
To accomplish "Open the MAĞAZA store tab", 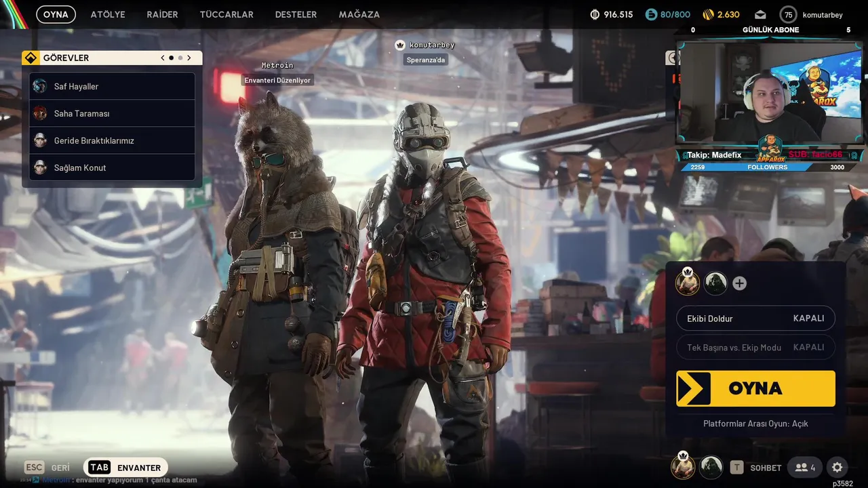I will (359, 14).
